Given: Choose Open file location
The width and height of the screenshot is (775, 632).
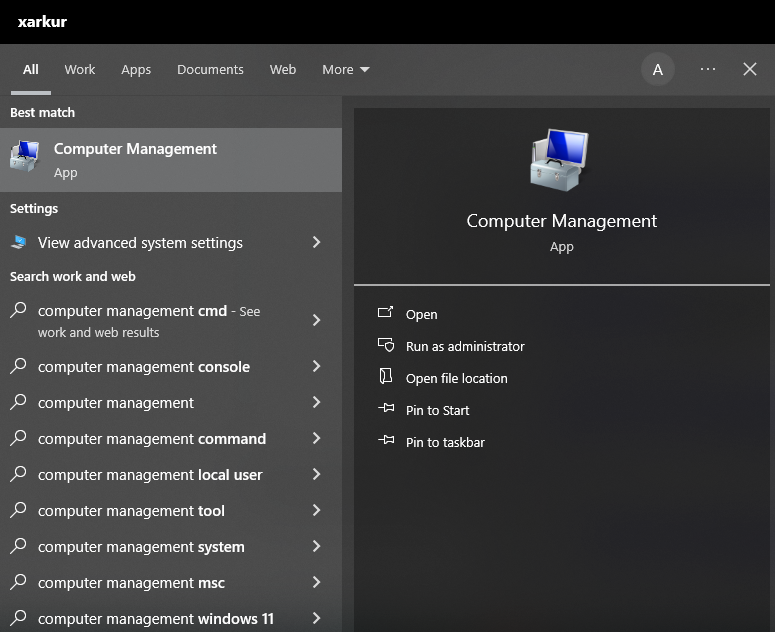Looking at the screenshot, I should [456, 379].
